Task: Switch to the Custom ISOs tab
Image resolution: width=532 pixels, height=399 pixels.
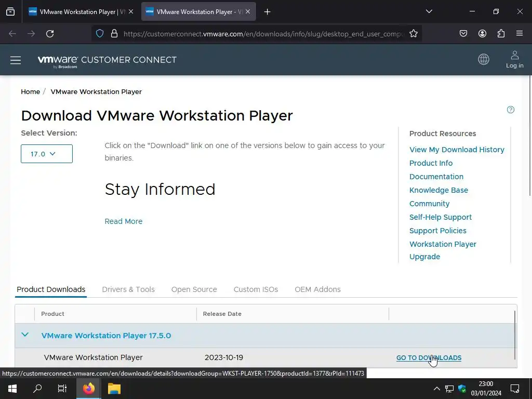Action: 256,289
